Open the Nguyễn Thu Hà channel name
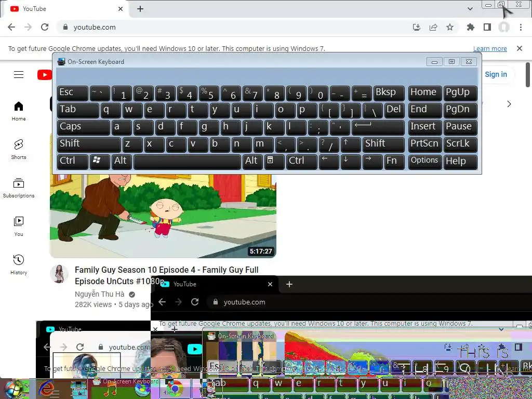Viewport: 532px width, 399px height. point(99,294)
